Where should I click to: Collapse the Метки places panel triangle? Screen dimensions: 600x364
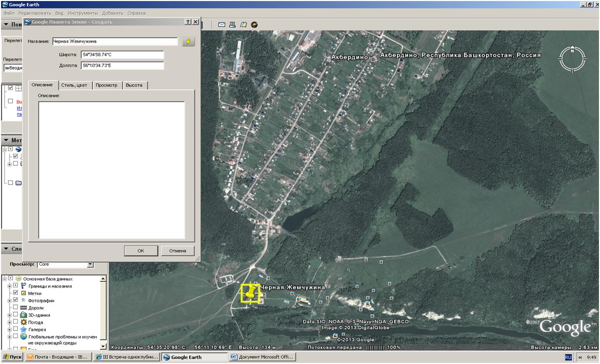(x=6, y=140)
